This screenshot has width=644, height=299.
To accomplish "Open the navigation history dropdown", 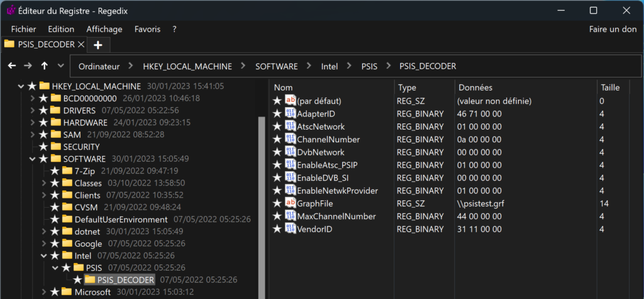I will [60, 66].
